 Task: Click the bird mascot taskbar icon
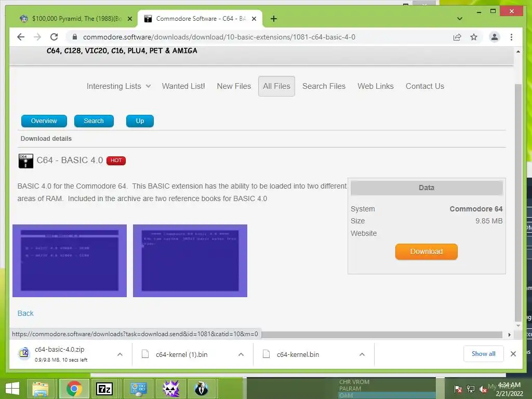[x=201, y=389]
